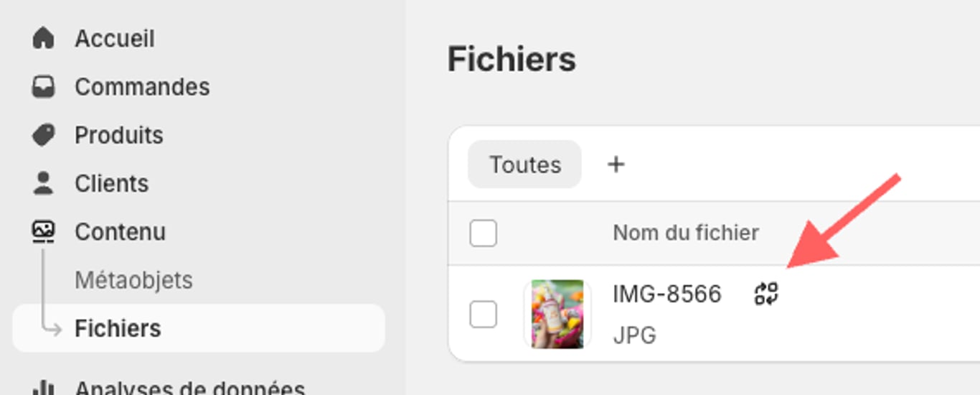Click the Commandes inbox tray icon
Image resolution: width=980 pixels, height=395 pixels.
click(43, 87)
